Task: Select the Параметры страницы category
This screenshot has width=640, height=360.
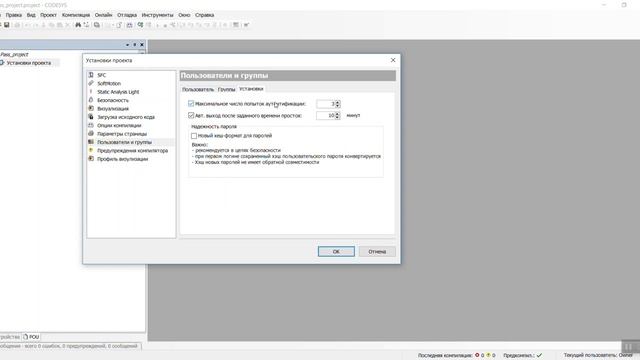Action: [122, 133]
